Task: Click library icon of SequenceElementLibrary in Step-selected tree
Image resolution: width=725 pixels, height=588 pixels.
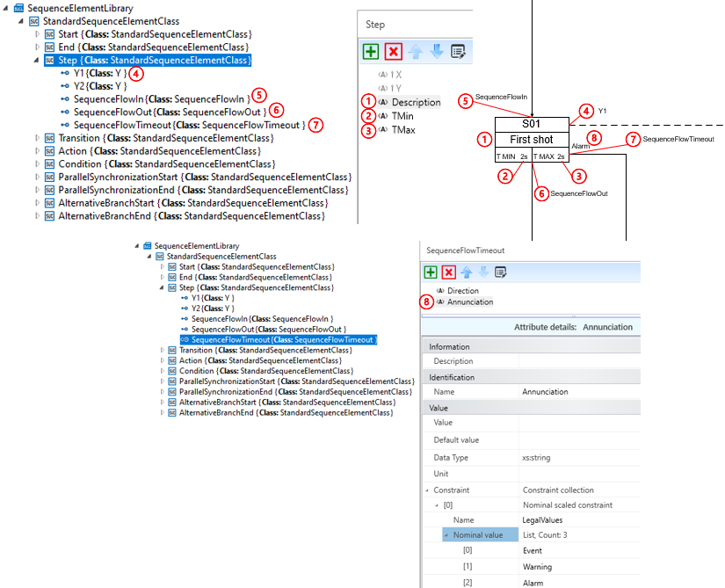Action: tap(19, 8)
